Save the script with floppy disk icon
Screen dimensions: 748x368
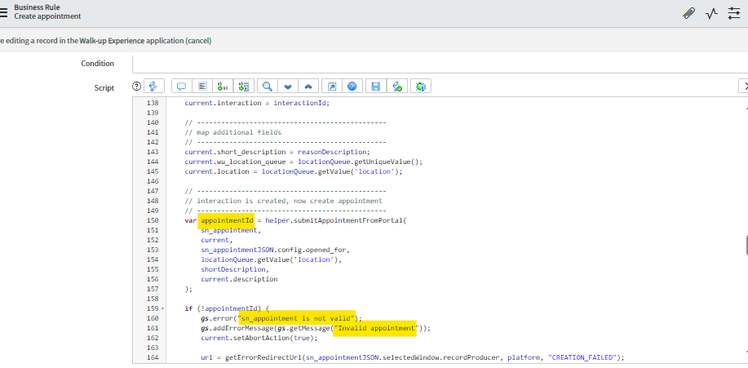pos(376,86)
